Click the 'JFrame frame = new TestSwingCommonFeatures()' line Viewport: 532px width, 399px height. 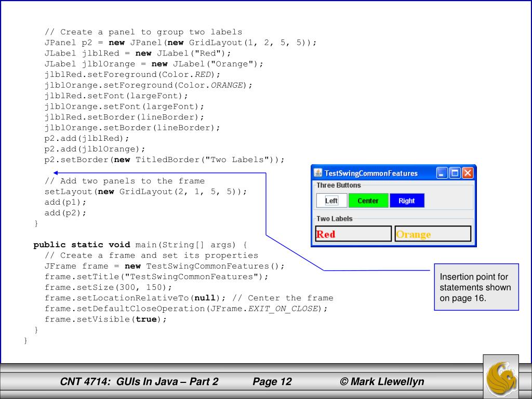tap(164, 267)
